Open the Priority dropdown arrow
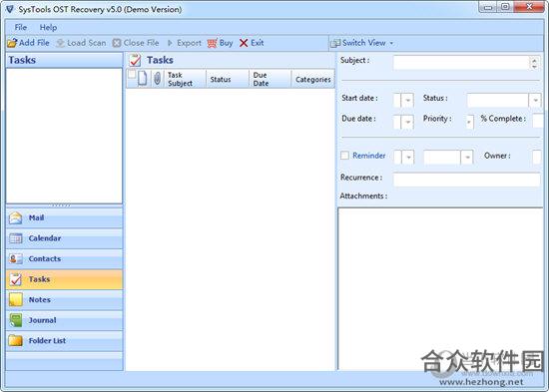 (x=469, y=122)
